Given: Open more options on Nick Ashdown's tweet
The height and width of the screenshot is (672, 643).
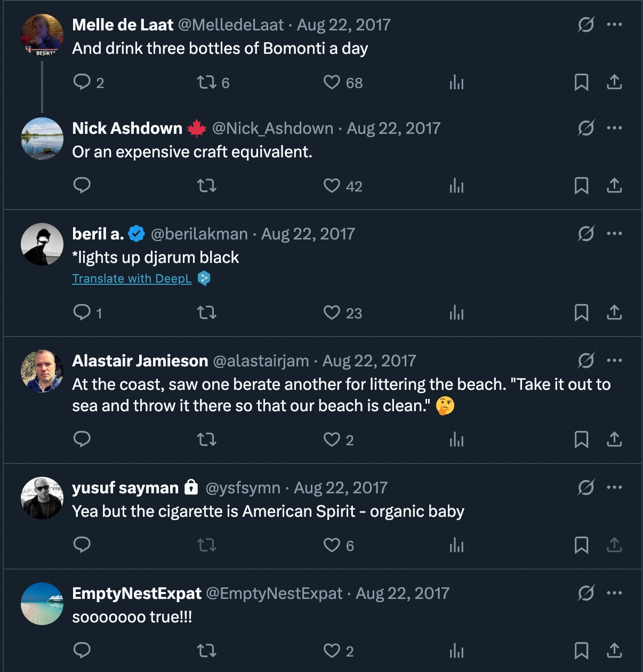Looking at the screenshot, I should coord(614,128).
